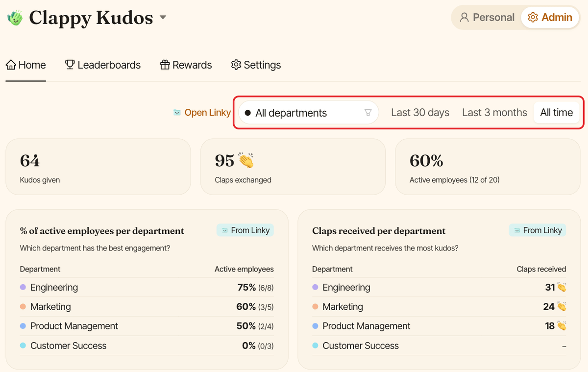
Task: Click Marketing row in claps received table
Action: coord(439,307)
